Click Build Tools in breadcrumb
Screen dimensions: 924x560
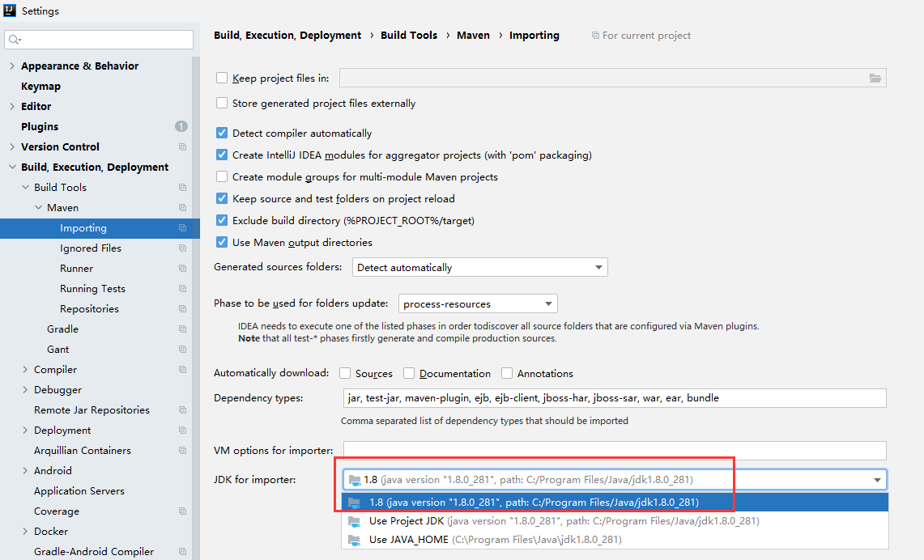click(x=409, y=36)
